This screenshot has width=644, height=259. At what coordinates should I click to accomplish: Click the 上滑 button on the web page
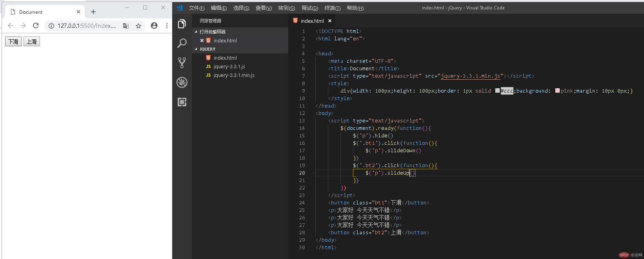(32, 42)
